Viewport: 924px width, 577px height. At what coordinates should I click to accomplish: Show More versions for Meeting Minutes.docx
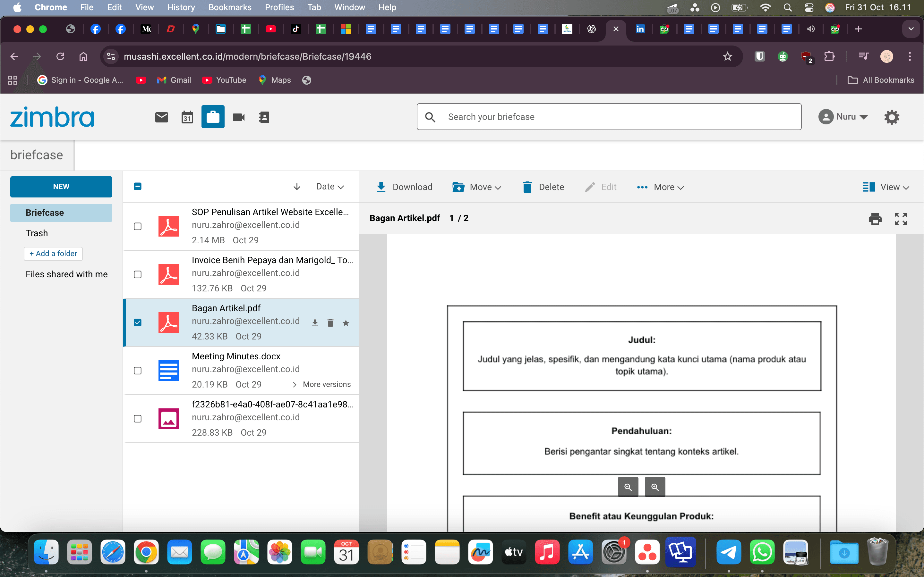[327, 384]
